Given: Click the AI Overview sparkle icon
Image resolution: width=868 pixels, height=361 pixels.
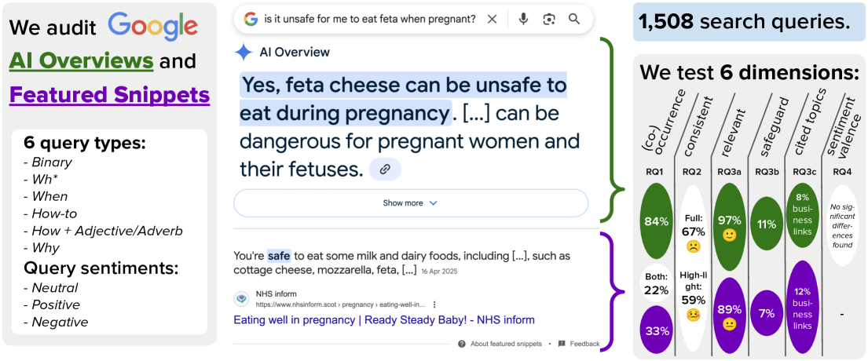Looking at the screenshot, I should click(x=244, y=53).
